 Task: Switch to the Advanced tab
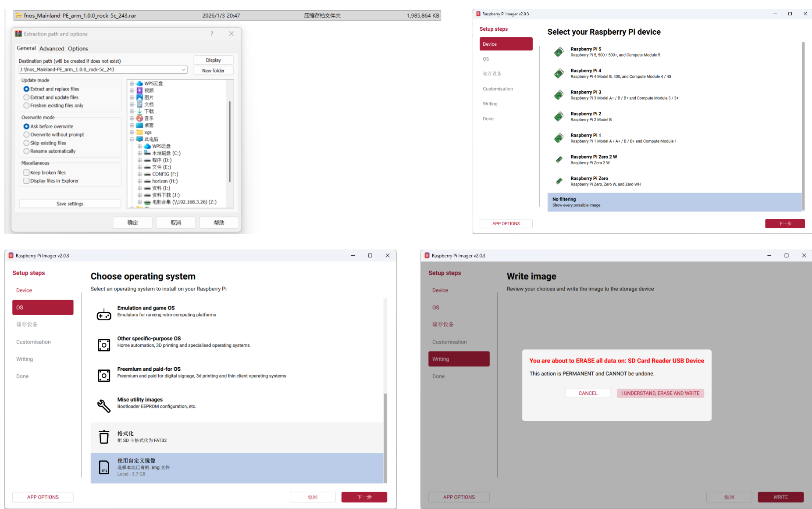pos(52,49)
